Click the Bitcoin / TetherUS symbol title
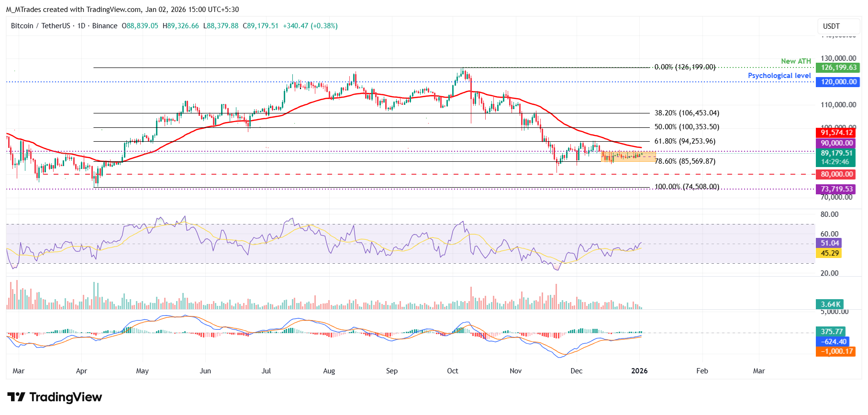 coord(41,26)
